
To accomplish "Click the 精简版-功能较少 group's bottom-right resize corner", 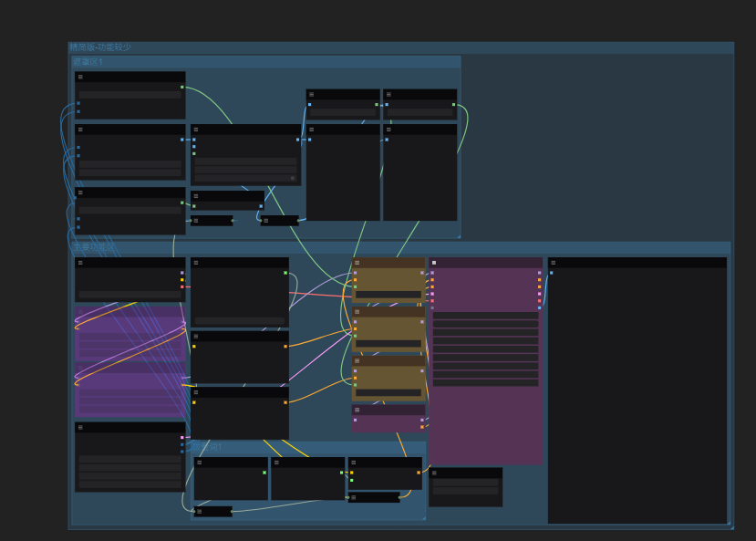I will (732, 527).
